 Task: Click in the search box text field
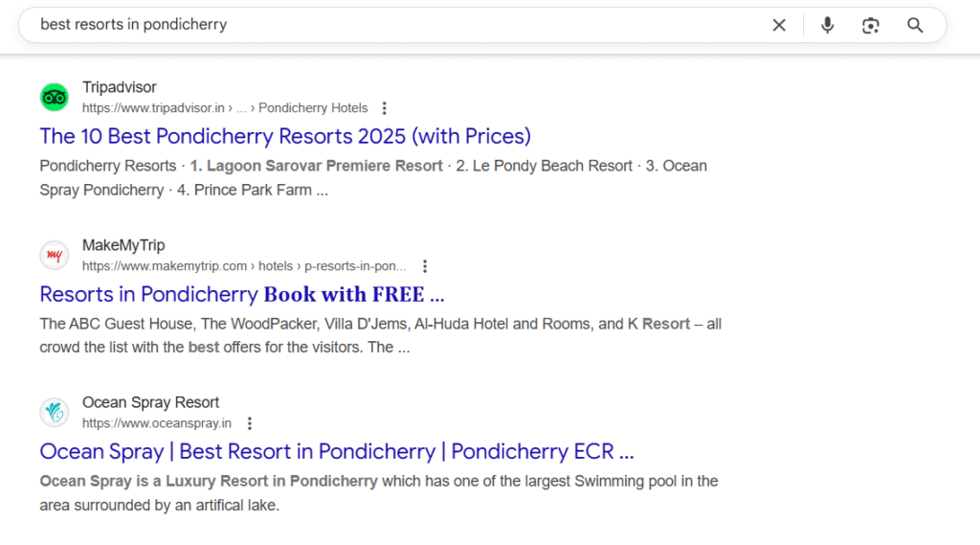pyautogui.click(x=383, y=25)
